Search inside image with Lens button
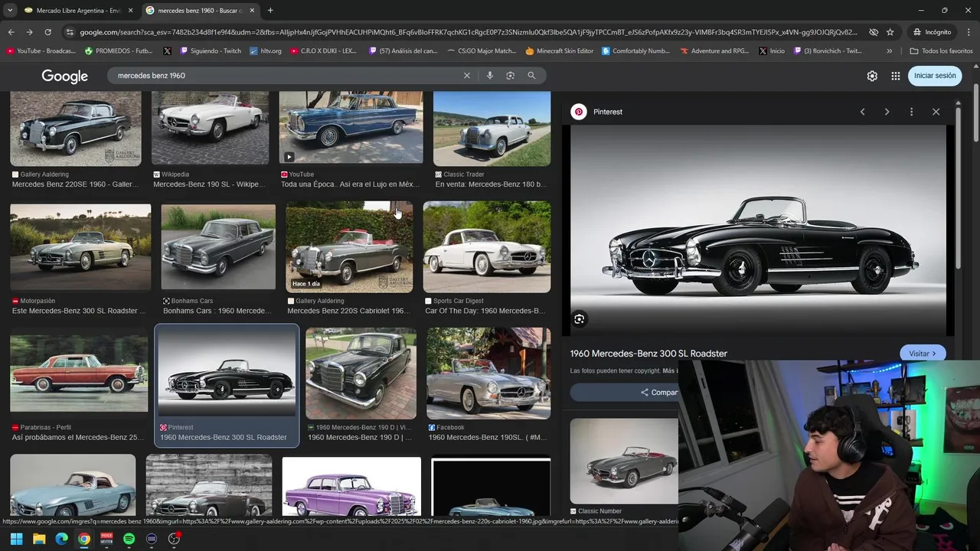This screenshot has height=551, width=980. pyautogui.click(x=580, y=319)
